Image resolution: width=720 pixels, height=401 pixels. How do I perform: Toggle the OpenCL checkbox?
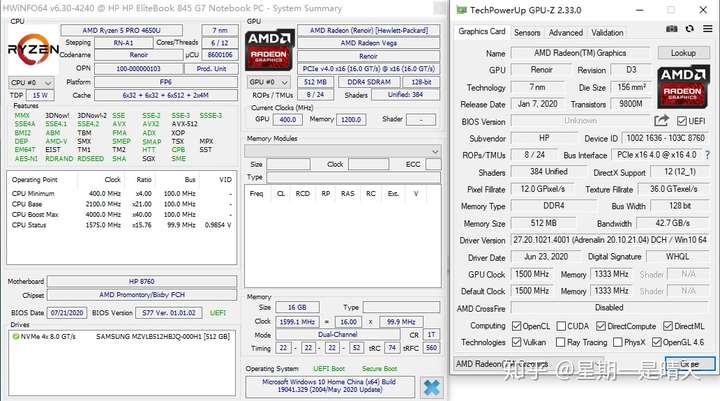click(x=517, y=326)
